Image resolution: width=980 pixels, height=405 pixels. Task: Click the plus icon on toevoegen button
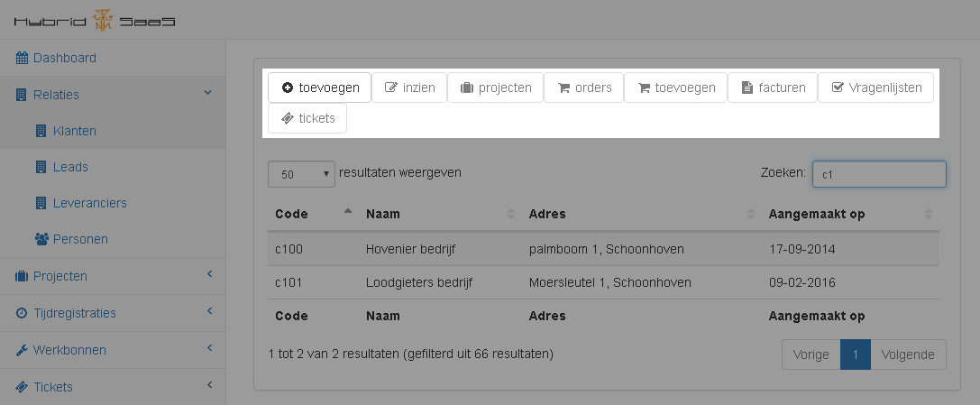pos(287,87)
